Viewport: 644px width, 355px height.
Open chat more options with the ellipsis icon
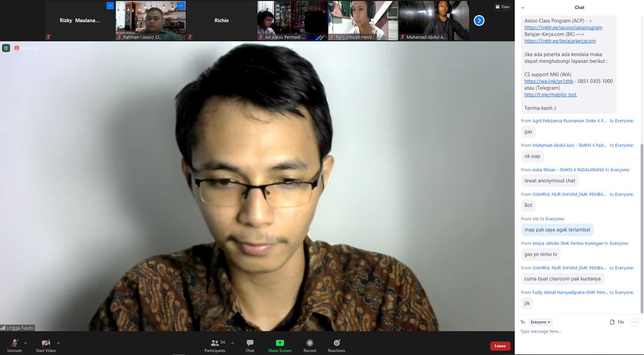(x=635, y=321)
